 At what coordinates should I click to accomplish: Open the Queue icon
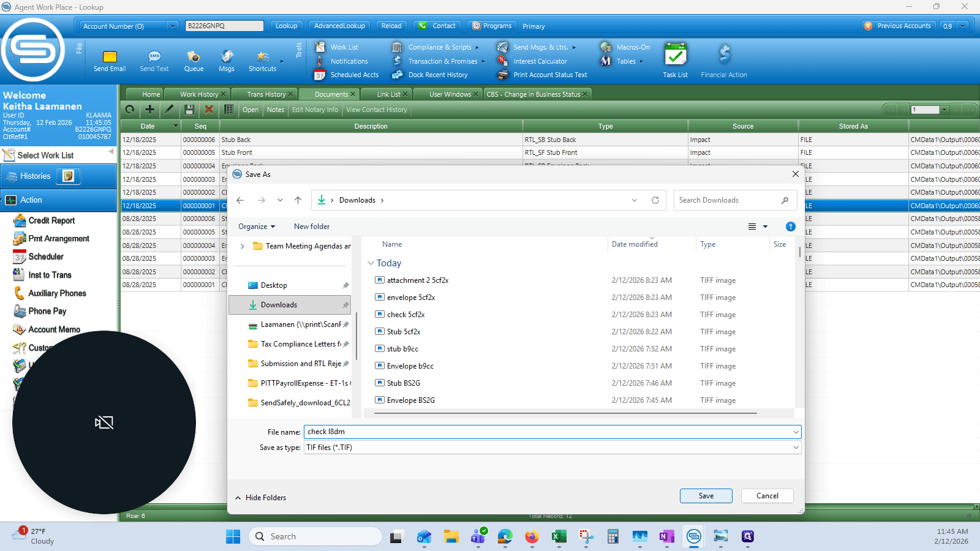pyautogui.click(x=194, y=56)
